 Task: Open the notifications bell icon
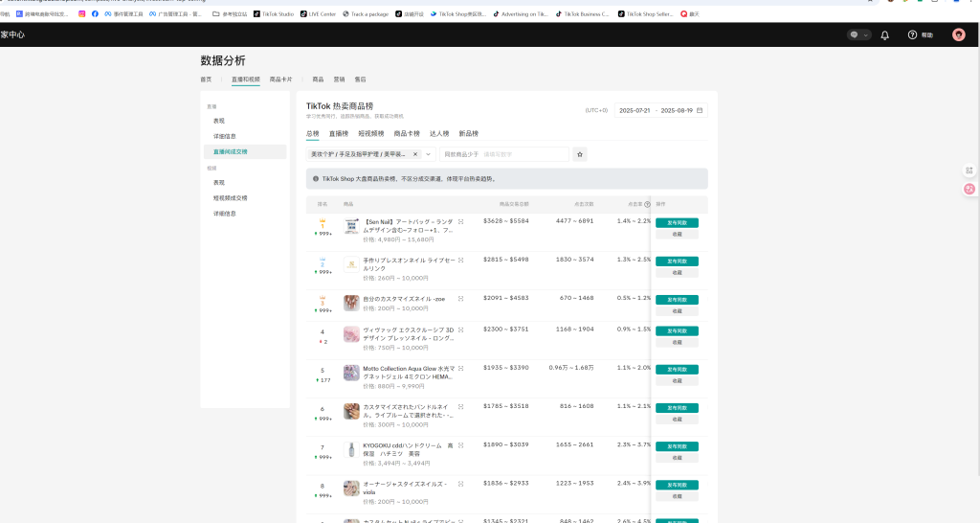[884, 35]
